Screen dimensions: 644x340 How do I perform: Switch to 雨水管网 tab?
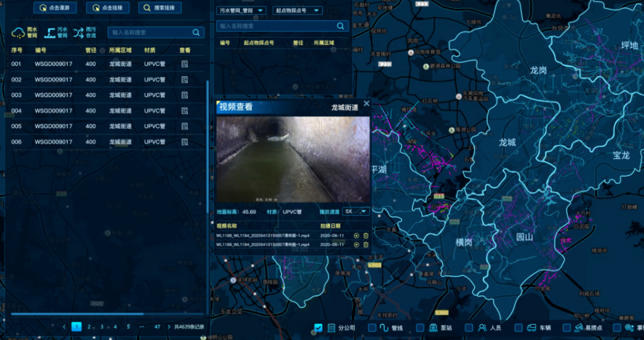click(x=25, y=32)
